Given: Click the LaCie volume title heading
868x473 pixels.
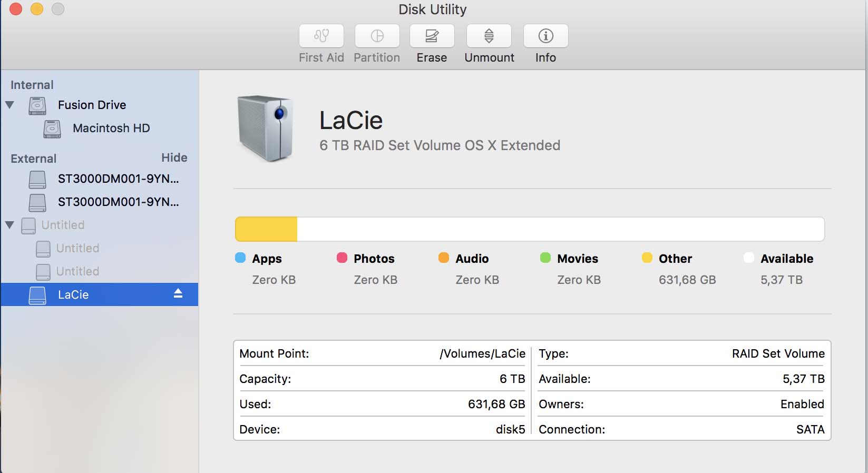Looking at the screenshot, I should click(351, 120).
